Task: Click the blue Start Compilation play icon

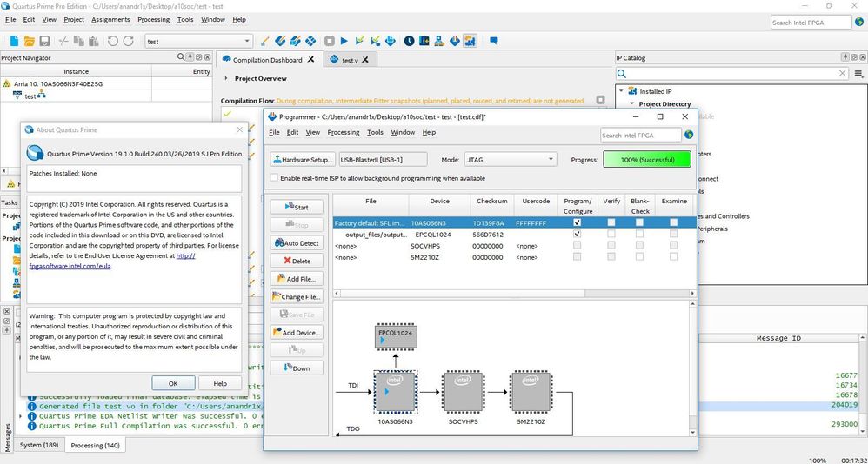Action: click(x=344, y=41)
